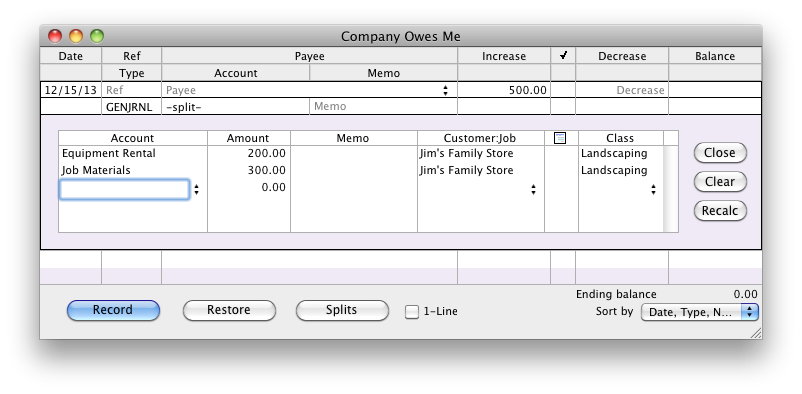The width and height of the screenshot is (802, 394).
Task: Click the GENJRNL type cell
Action: tap(131, 106)
